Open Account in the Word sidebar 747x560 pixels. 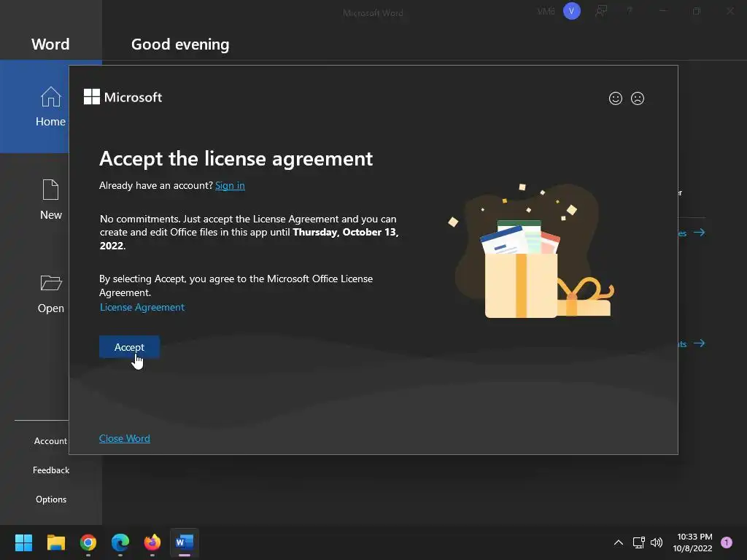point(50,441)
